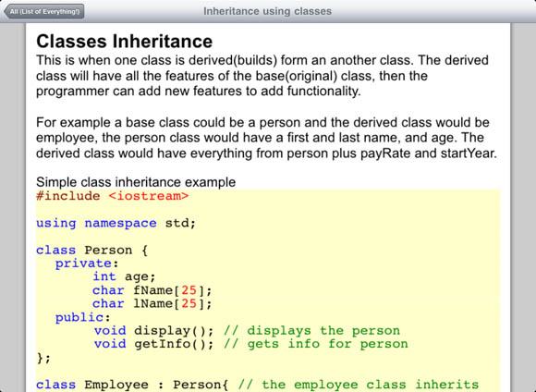This screenshot has width=536, height=392.
Task: Click the 'Classes Inheritance' heading
Action: [125, 42]
